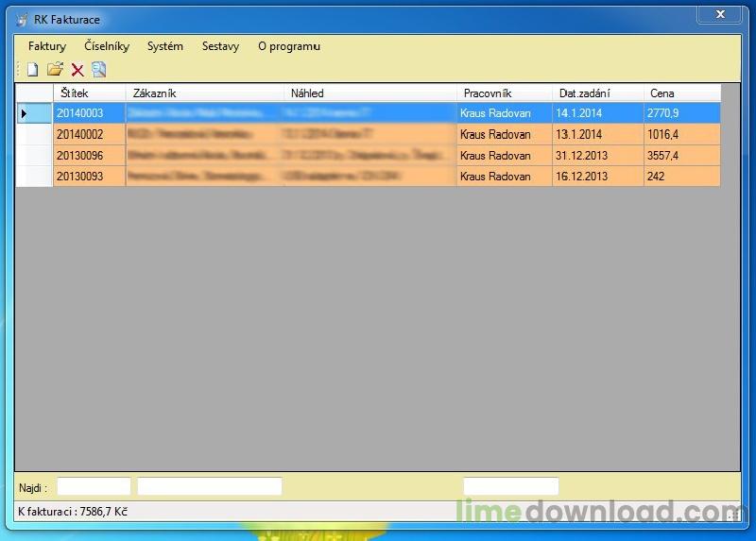756x541 pixels.
Task: Click the search field below Pracovník column
Action: [510, 486]
